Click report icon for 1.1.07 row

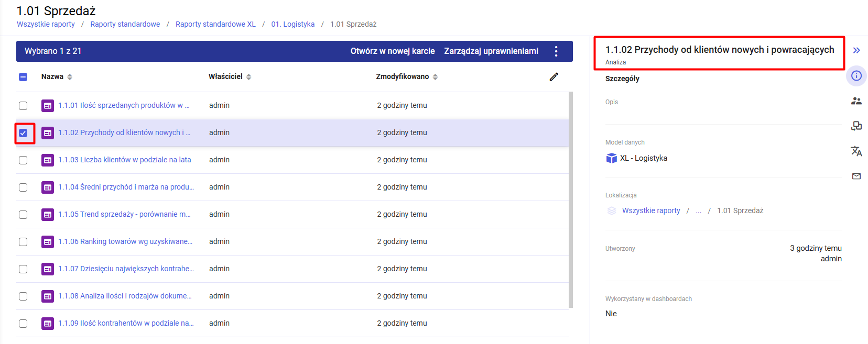pyautogui.click(x=48, y=269)
